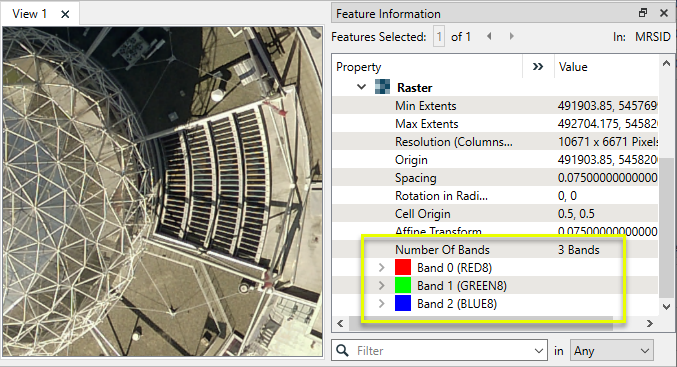The height and width of the screenshot is (367, 677).
Task: Close the View 1 tab
Action: (x=65, y=14)
